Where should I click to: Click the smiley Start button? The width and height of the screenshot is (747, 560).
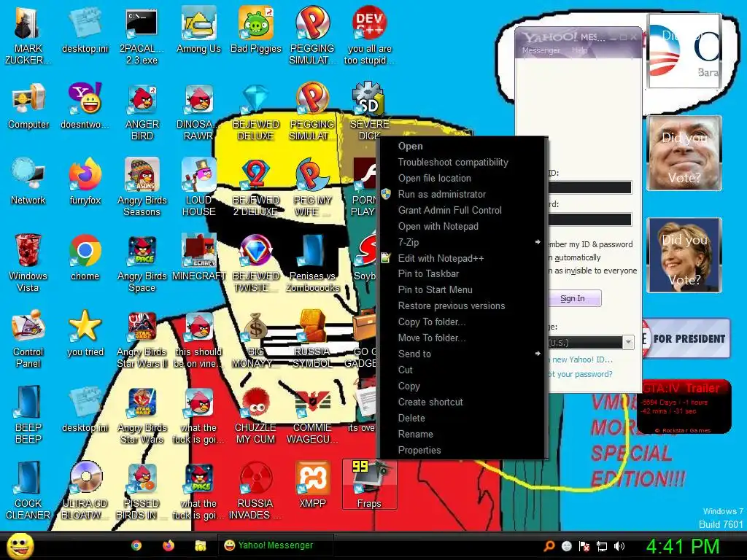(20, 545)
